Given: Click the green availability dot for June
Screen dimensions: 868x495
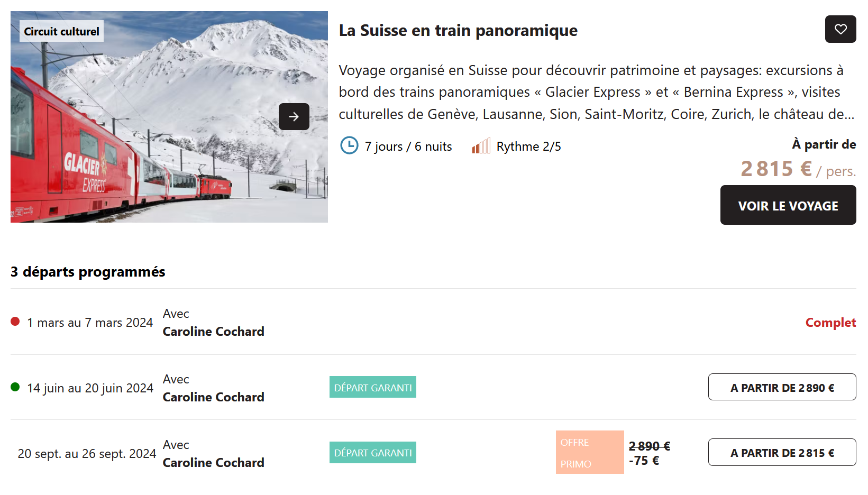Looking at the screenshot, I should tap(15, 387).
